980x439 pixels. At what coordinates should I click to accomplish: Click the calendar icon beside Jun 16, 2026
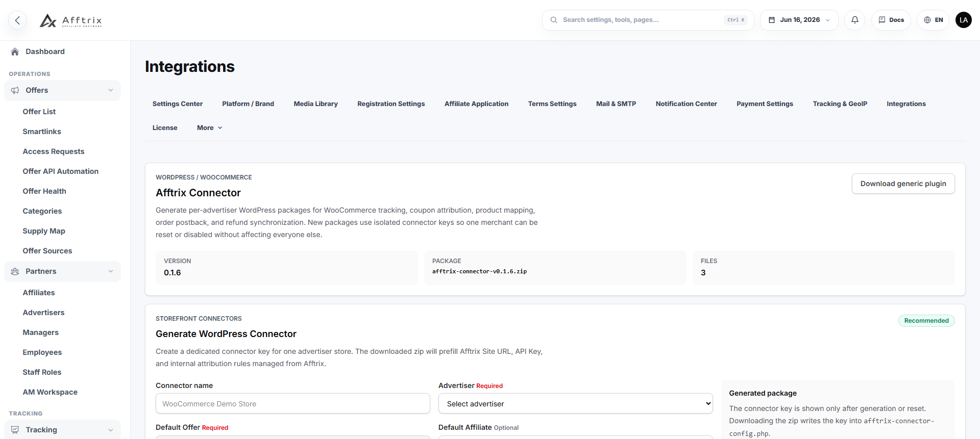[772, 20]
